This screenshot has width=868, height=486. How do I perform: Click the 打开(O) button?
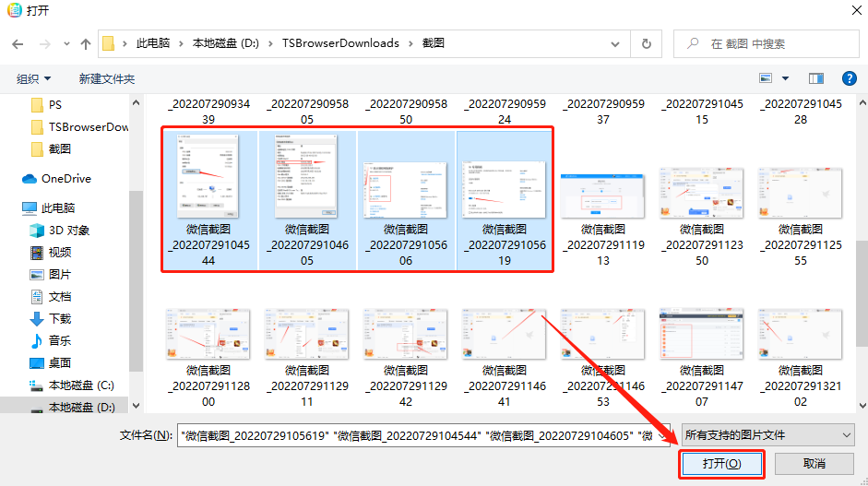[721, 464]
